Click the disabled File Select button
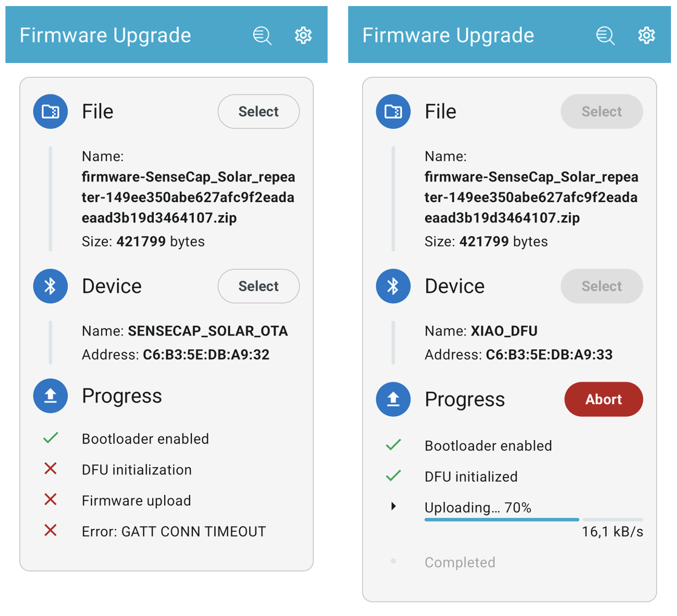Viewport: 677px width, 616px height. click(x=602, y=112)
